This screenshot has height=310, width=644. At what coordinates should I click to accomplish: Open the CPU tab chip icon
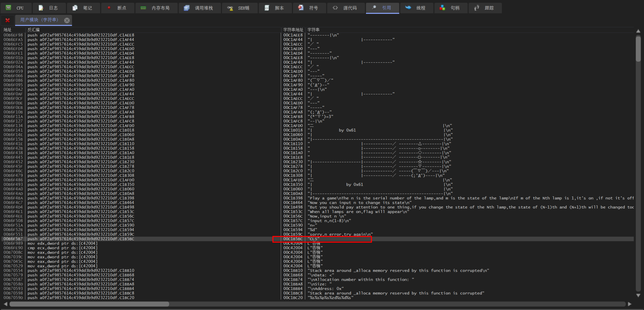pos(9,8)
